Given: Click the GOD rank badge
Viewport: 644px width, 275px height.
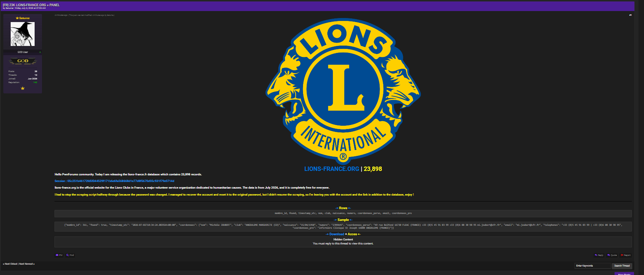Looking at the screenshot, I should tap(23, 61).
